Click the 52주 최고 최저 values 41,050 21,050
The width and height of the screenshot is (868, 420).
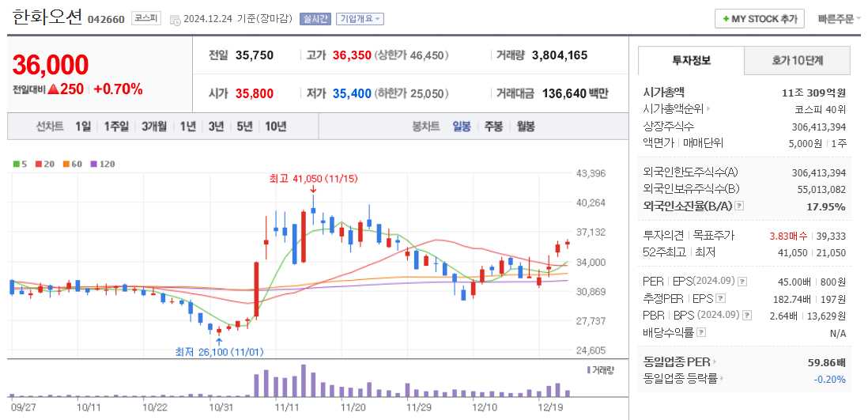tap(813, 252)
